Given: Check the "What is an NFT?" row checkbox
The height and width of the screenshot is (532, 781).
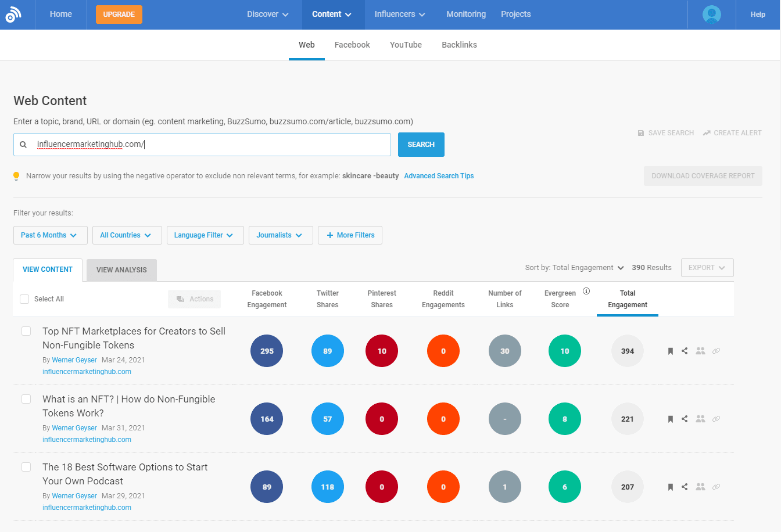Looking at the screenshot, I should pyautogui.click(x=26, y=398).
